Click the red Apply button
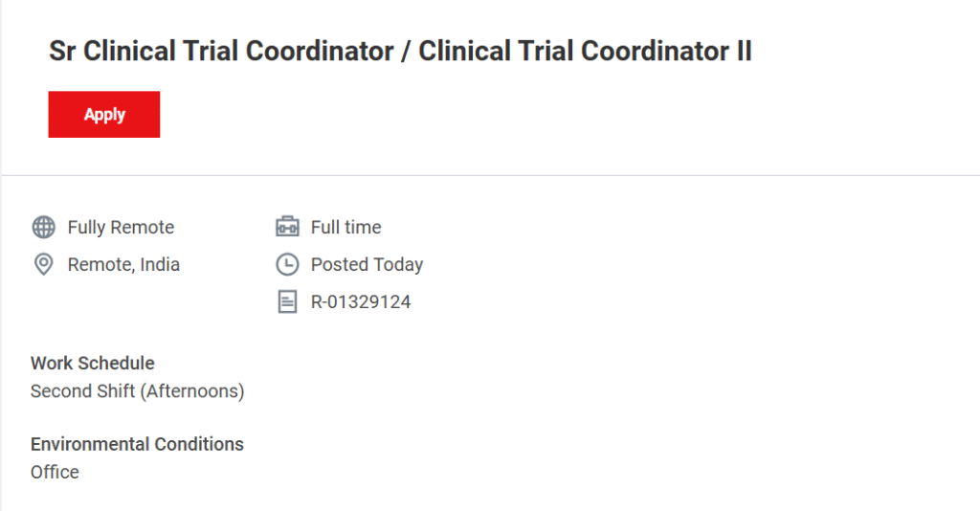This screenshot has width=980, height=511. pos(104,115)
